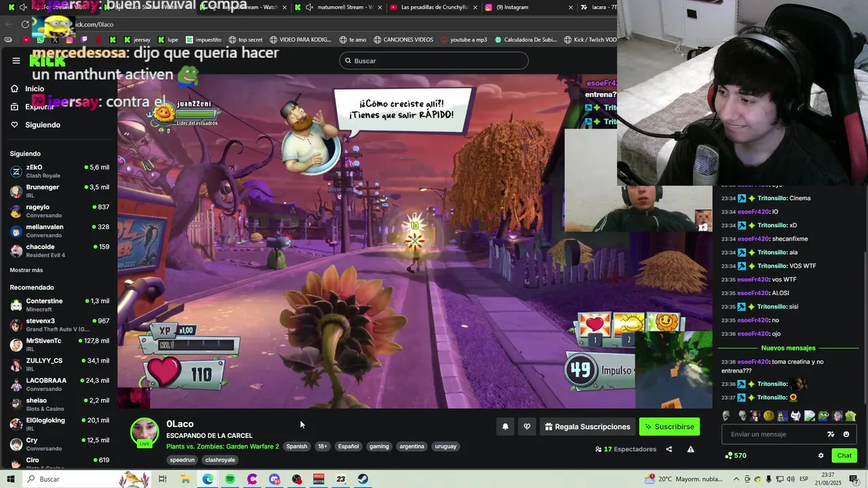Image resolution: width=868 pixels, height=488 pixels.
Task: Open youtube a mp3 bookmark
Action: tap(464, 40)
